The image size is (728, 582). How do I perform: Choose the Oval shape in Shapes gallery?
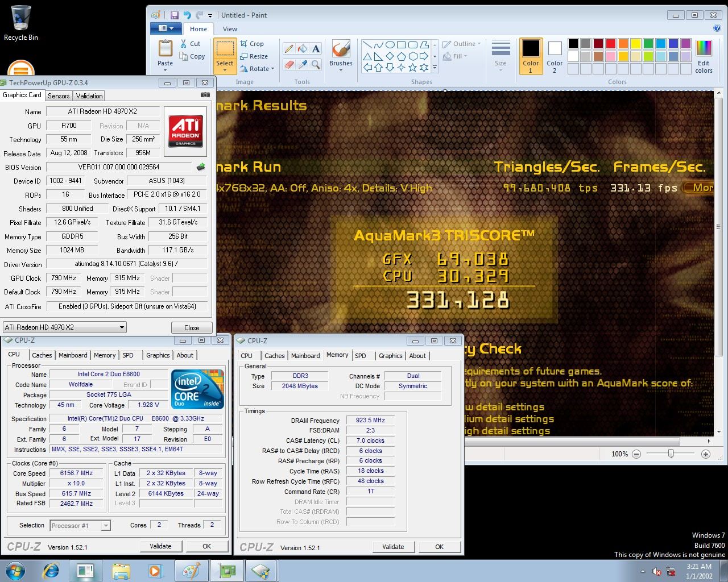(390, 44)
